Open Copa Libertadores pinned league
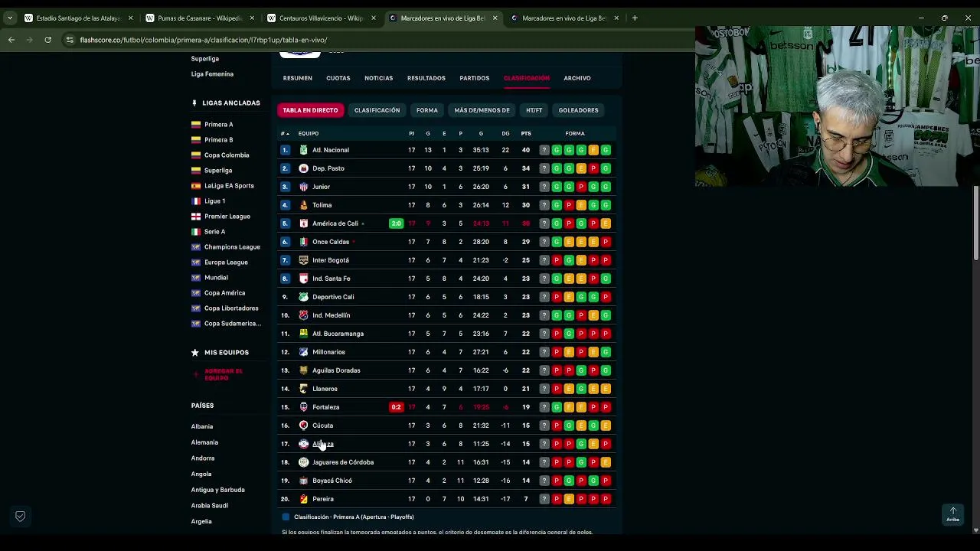 230,308
